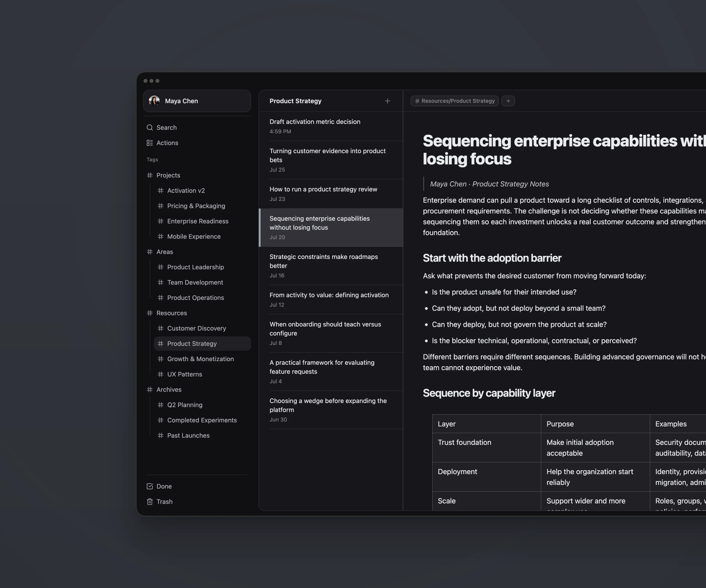Select the Archives tag group

point(197,389)
